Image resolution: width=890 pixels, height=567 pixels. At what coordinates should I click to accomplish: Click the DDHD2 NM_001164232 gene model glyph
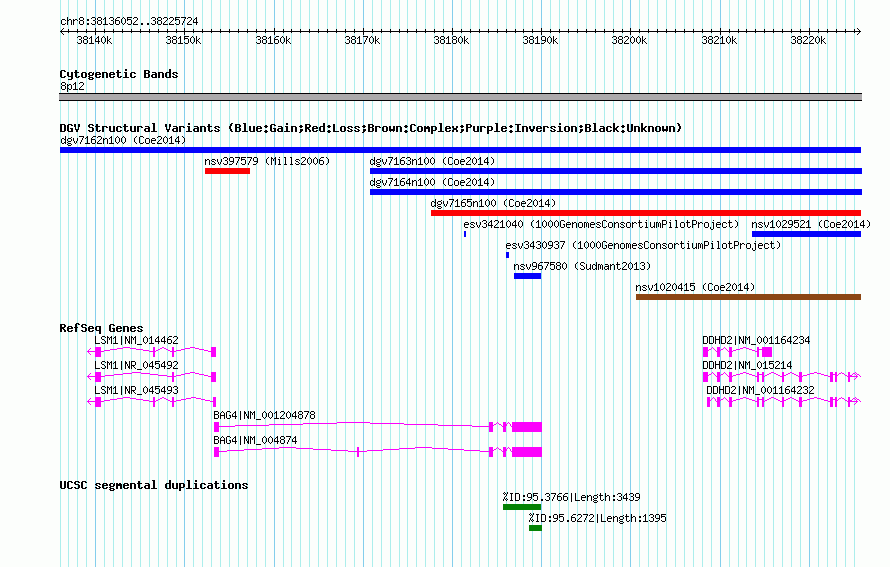point(784,402)
